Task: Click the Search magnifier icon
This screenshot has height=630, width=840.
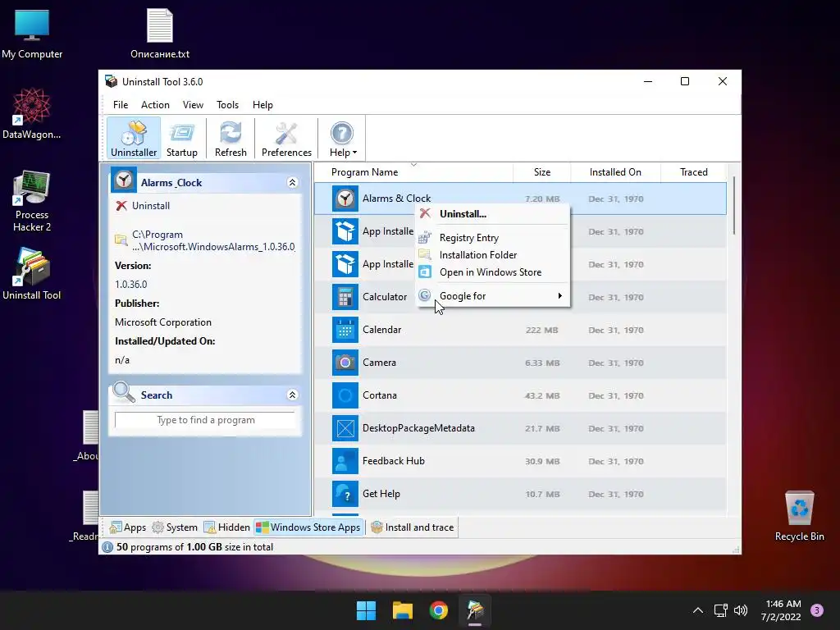Action: 124,392
